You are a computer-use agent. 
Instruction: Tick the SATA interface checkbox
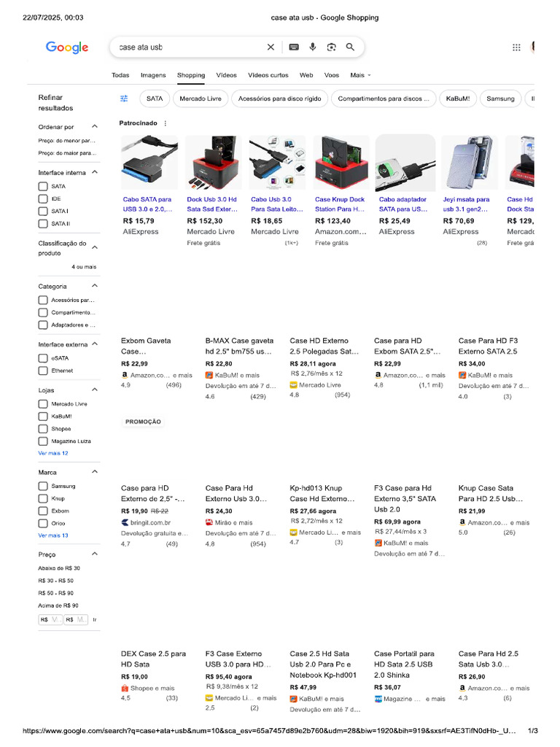click(x=43, y=186)
